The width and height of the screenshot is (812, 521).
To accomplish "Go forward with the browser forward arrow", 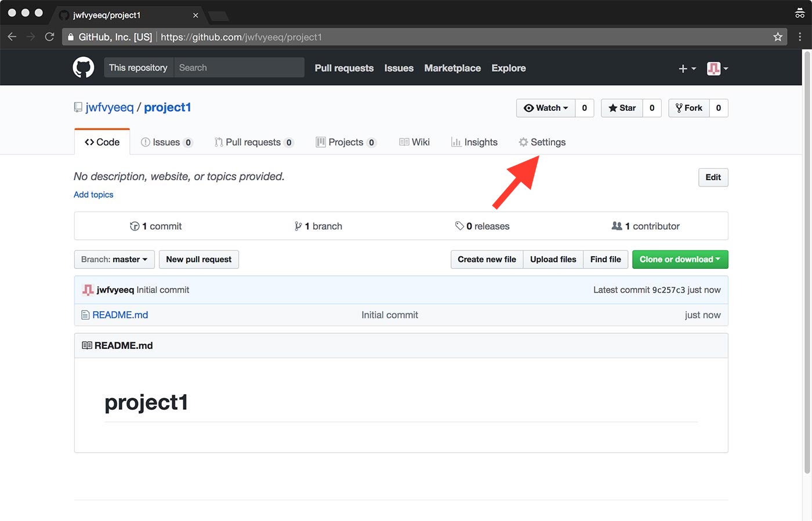I will click(31, 37).
